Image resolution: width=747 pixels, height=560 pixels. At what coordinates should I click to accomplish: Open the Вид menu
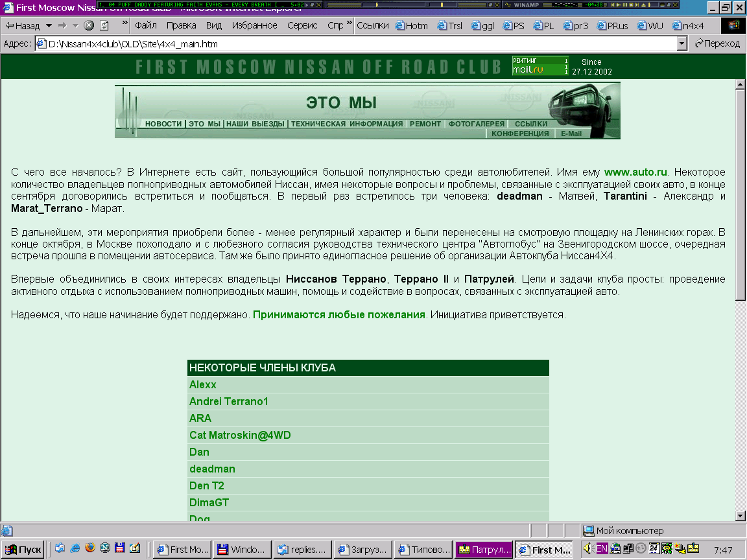tap(214, 26)
